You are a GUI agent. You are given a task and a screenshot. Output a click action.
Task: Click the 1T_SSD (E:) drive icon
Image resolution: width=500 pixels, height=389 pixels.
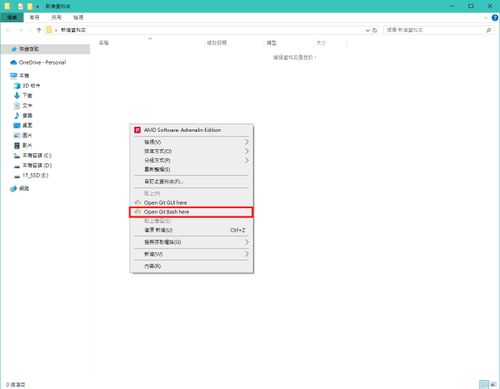pos(17,176)
